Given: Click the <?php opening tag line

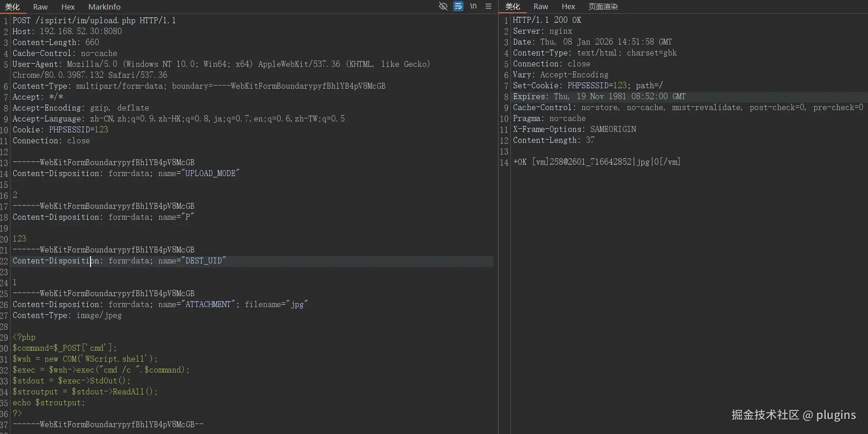Looking at the screenshot, I should pos(24,337).
